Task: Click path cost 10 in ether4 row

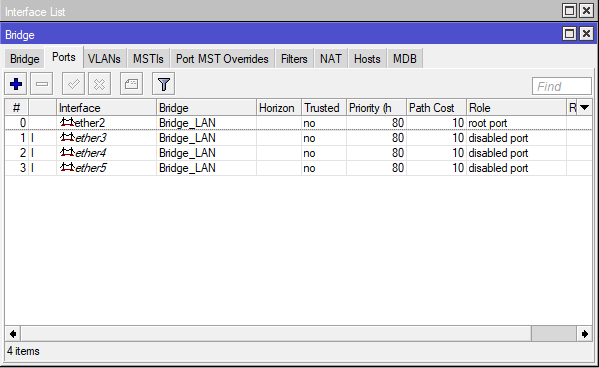Action: (458, 153)
